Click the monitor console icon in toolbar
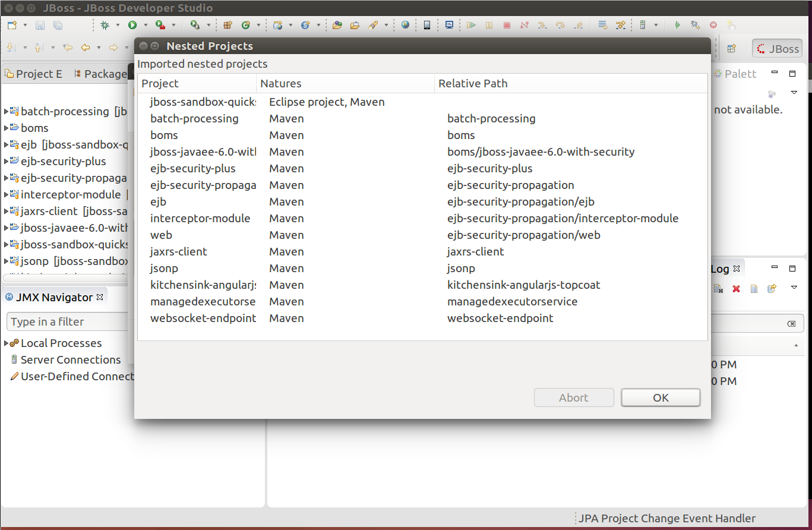Image resolution: width=812 pixels, height=530 pixels. pos(449,25)
